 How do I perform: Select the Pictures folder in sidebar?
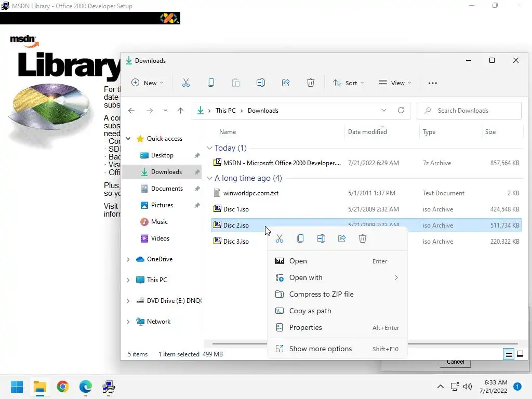tap(162, 205)
